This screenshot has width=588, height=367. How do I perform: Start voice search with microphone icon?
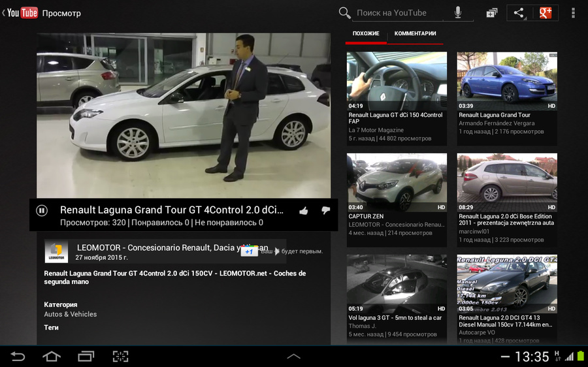click(458, 12)
